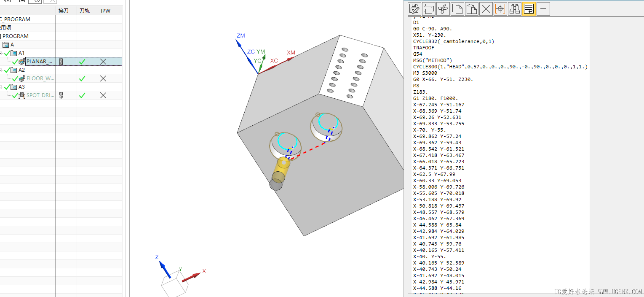
Task: Select the A program group
Action: click(12, 45)
